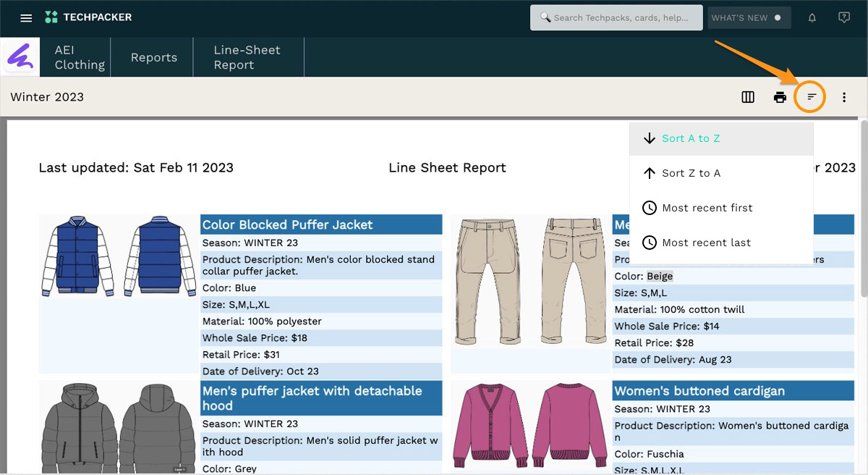Click the Techpacker logo
The height and width of the screenshot is (475, 868).
88,17
